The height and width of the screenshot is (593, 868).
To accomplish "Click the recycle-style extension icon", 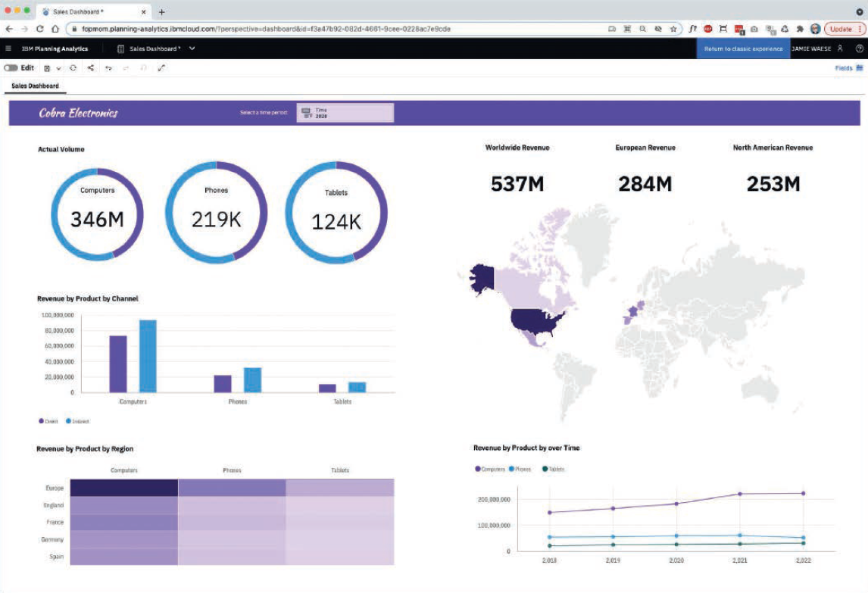I will click(x=785, y=29).
